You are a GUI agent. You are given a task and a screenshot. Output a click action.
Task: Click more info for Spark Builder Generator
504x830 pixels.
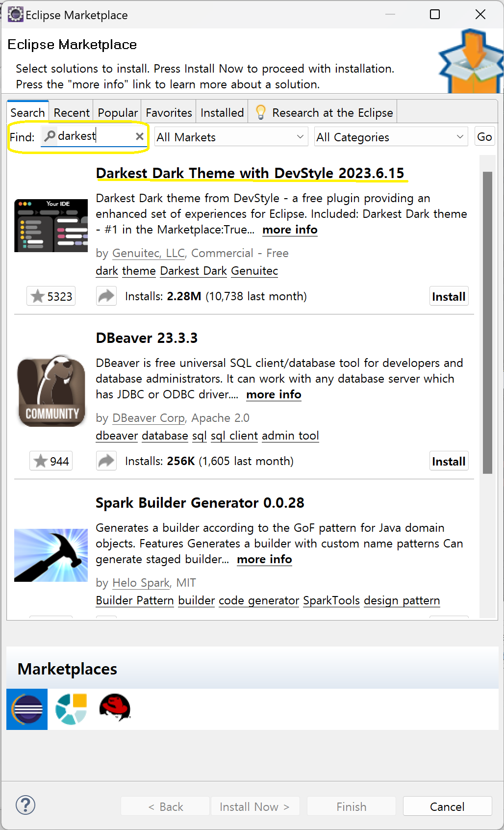click(264, 559)
